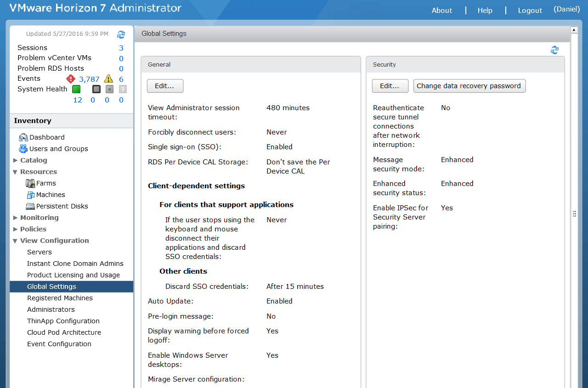Click the Message security mode Enhanced value

click(457, 160)
